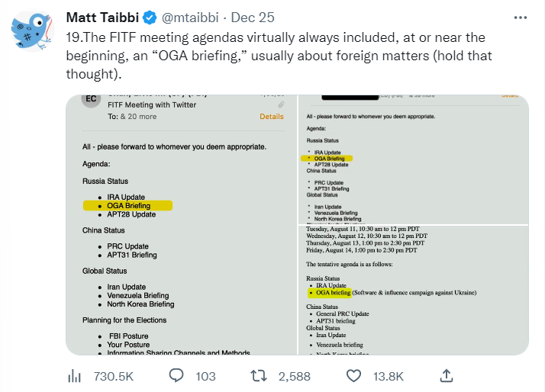Image resolution: width=545 pixels, height=392 pixels.
Task: Click the Matt Taibbi display name
Action: click(104, 18)
